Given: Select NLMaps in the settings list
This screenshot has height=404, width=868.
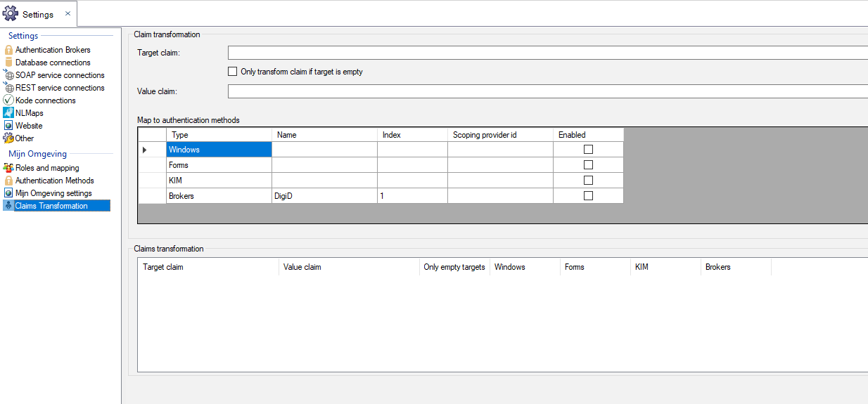Looking at the screenshot, I should (x=30, y=113).
